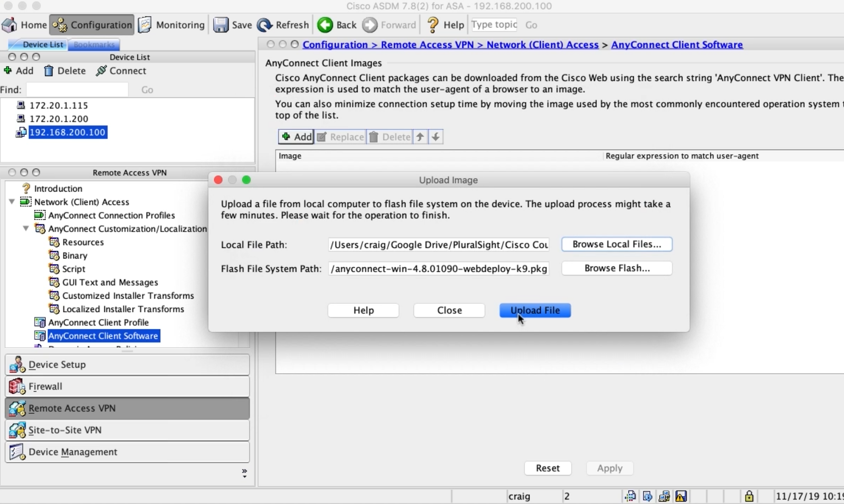Open the Device Setup section
The image size is (844, 504).
point(127,365)
